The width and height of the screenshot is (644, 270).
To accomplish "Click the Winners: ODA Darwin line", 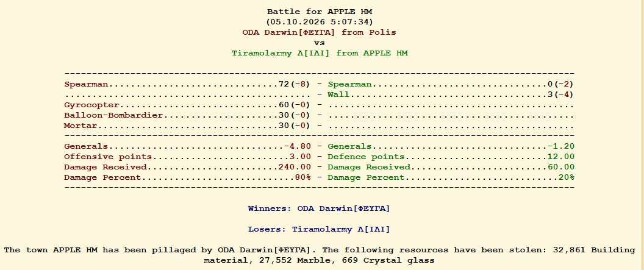I will 319,208.
